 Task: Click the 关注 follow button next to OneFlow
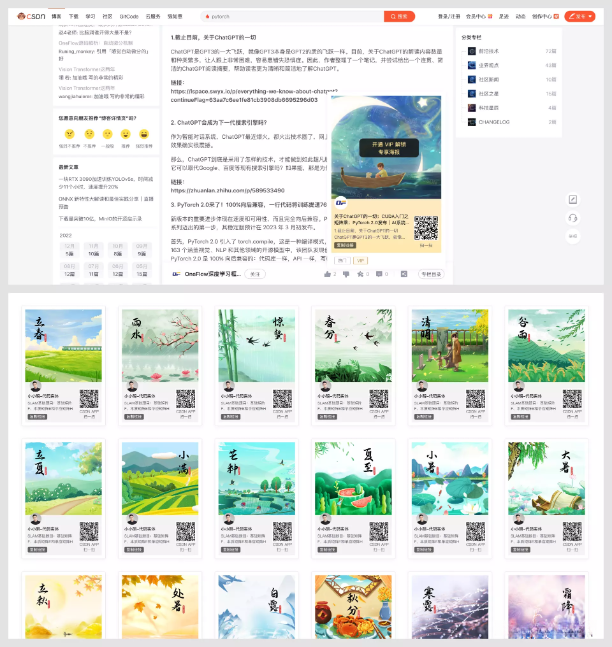[x=255, y=274]
